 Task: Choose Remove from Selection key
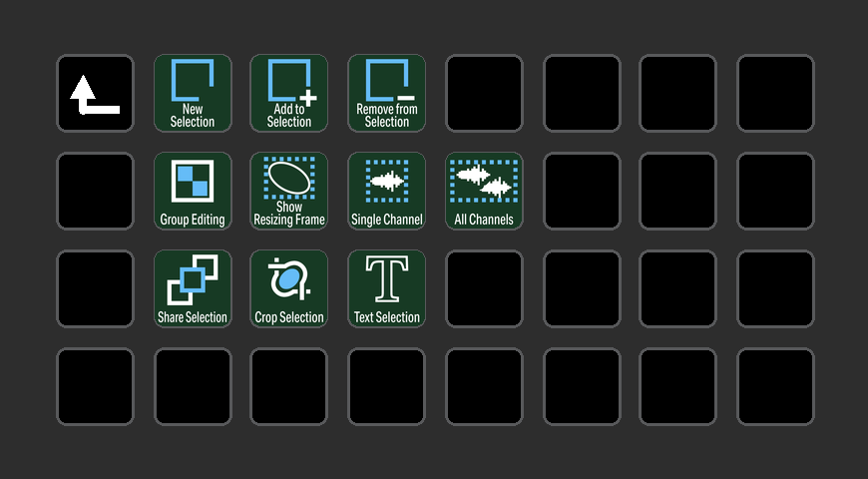click(387, 93)
